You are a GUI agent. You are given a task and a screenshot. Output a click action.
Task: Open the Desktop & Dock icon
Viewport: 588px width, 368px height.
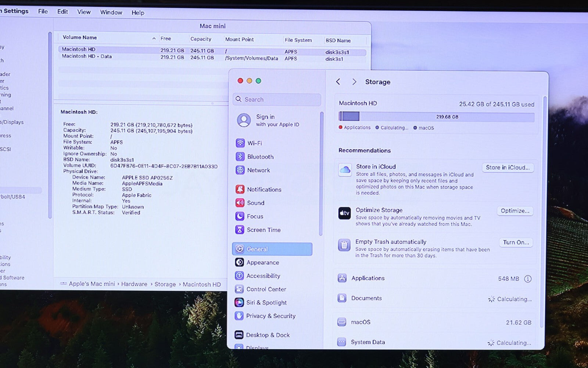click(239, 335)
